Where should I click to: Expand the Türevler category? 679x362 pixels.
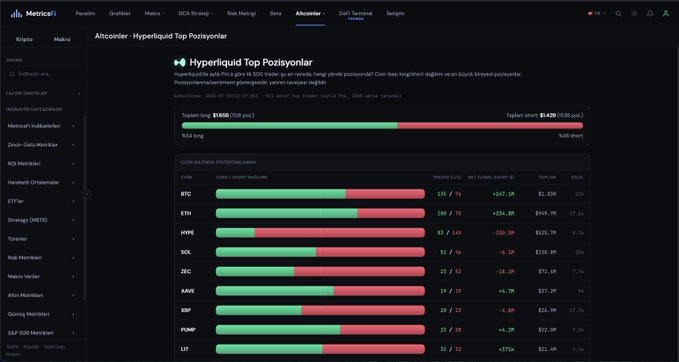[x=42, y=239]
